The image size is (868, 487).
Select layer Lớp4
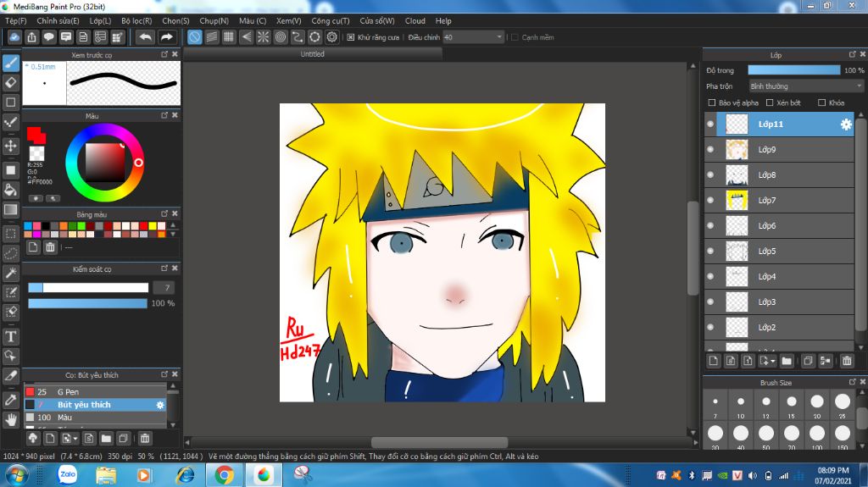coord(780,277)
